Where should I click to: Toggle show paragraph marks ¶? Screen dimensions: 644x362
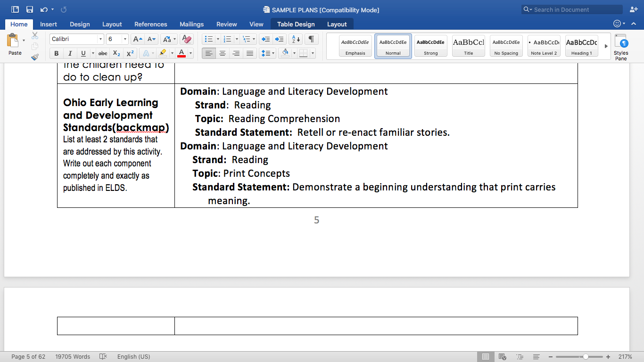311,39
